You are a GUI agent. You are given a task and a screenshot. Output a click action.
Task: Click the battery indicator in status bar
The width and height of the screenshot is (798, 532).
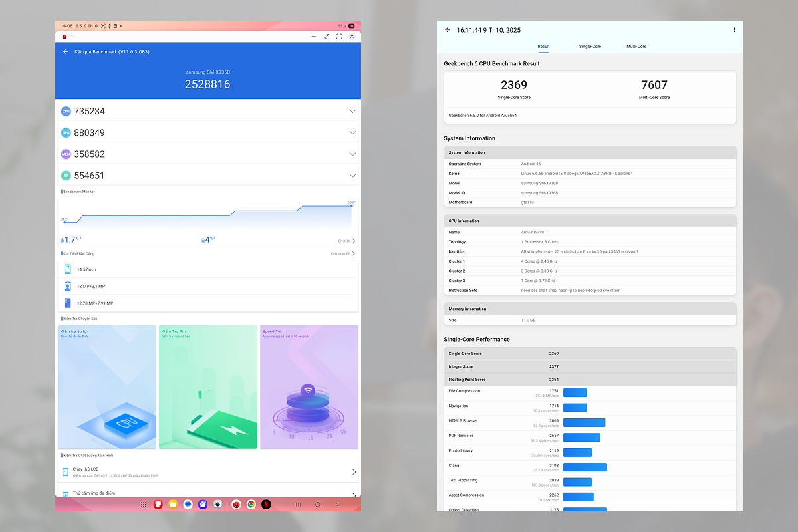(351, 25)
